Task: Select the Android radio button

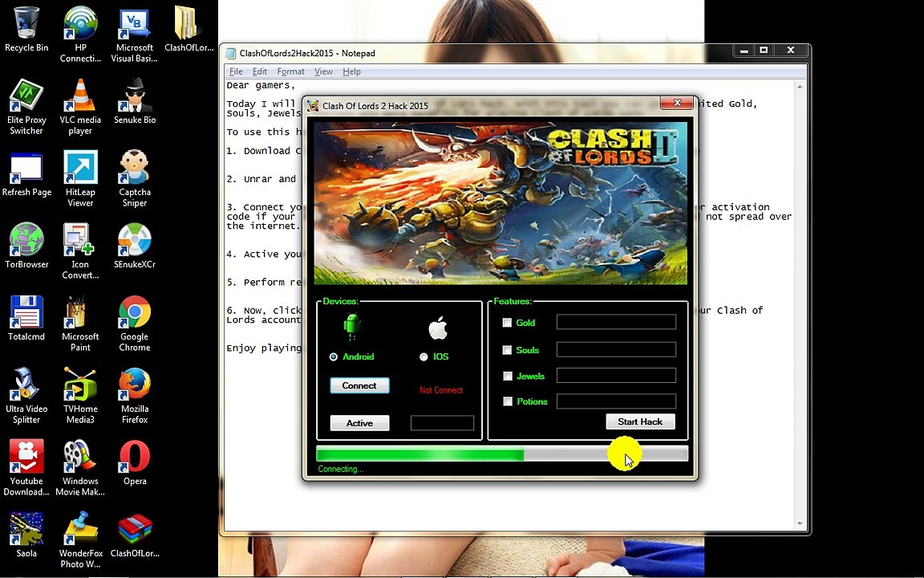Action: tap(334, 356)
